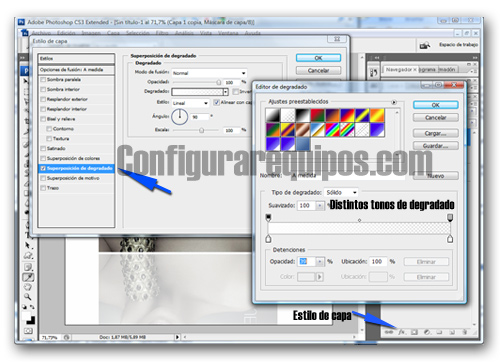Click the left opacity stop marker
The height and width of the screenshot is (362, 500).
point(268,218)
